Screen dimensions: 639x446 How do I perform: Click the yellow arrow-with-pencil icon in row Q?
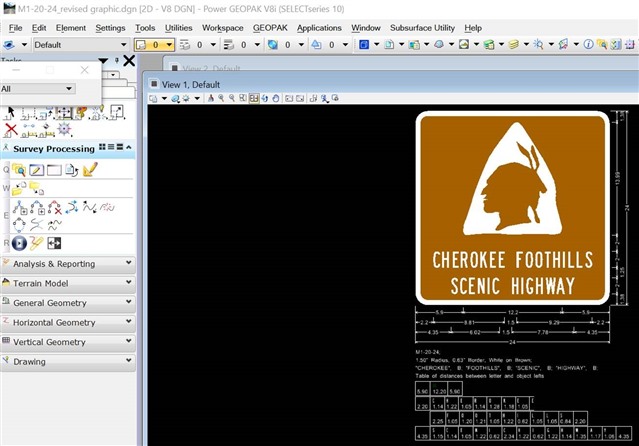tap(90, 169)
